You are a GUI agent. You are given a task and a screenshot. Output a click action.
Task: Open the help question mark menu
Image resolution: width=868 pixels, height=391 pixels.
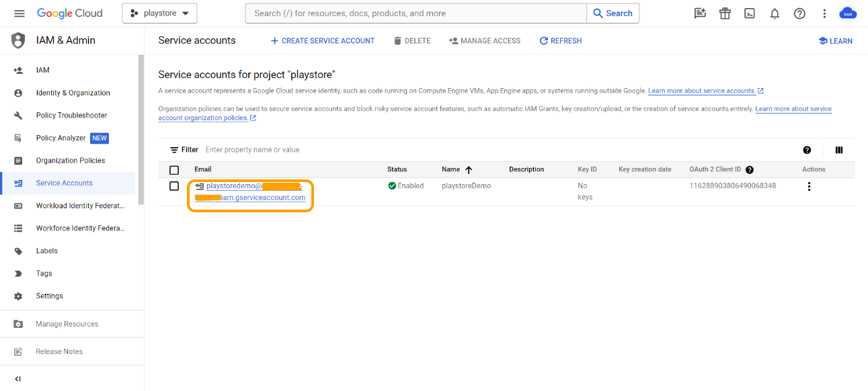(x=799, y=13)
